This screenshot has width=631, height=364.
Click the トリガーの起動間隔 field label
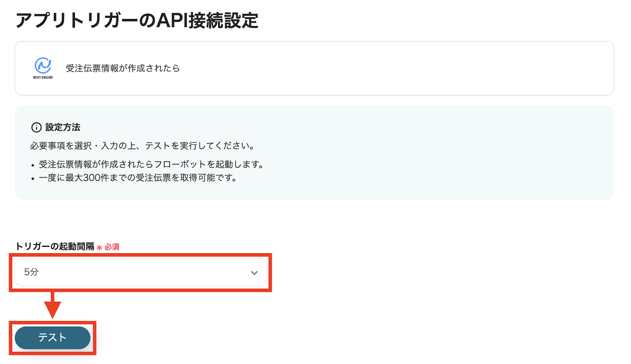coord(55,246)
